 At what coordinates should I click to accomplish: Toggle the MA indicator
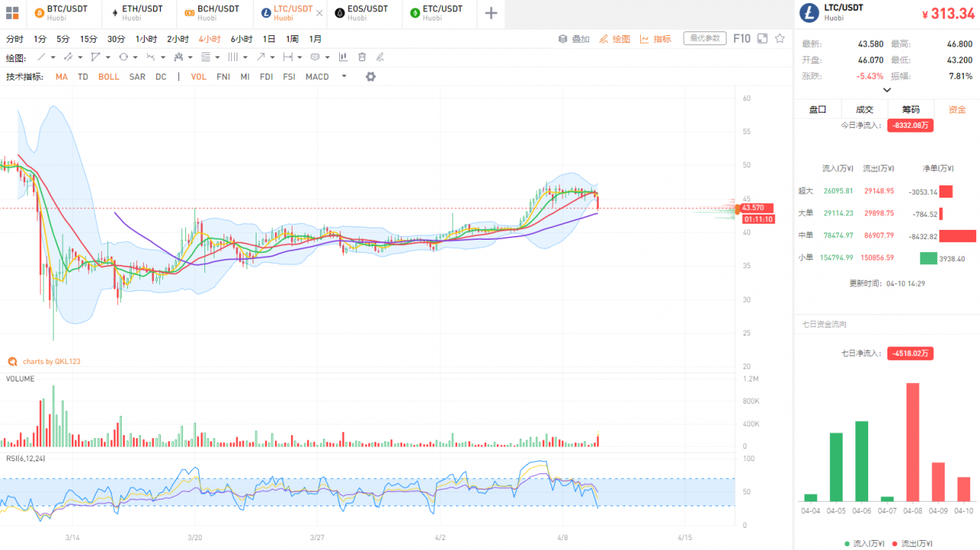[61, 77]
